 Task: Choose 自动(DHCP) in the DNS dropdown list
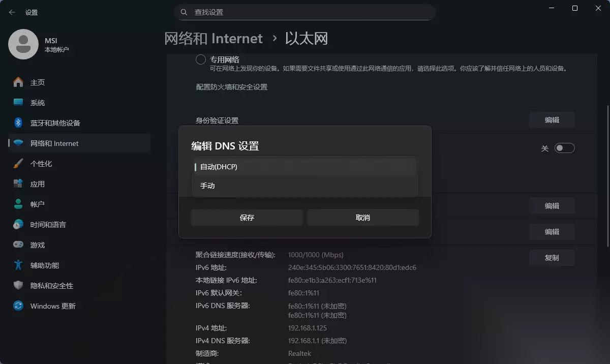[x=305, y=167]
